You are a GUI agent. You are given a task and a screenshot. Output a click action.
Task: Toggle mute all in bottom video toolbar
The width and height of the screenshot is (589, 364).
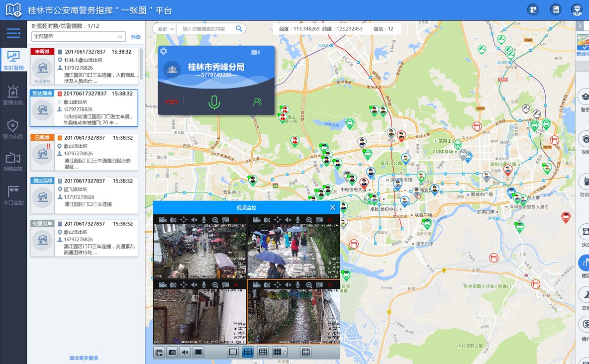[185, 353]
